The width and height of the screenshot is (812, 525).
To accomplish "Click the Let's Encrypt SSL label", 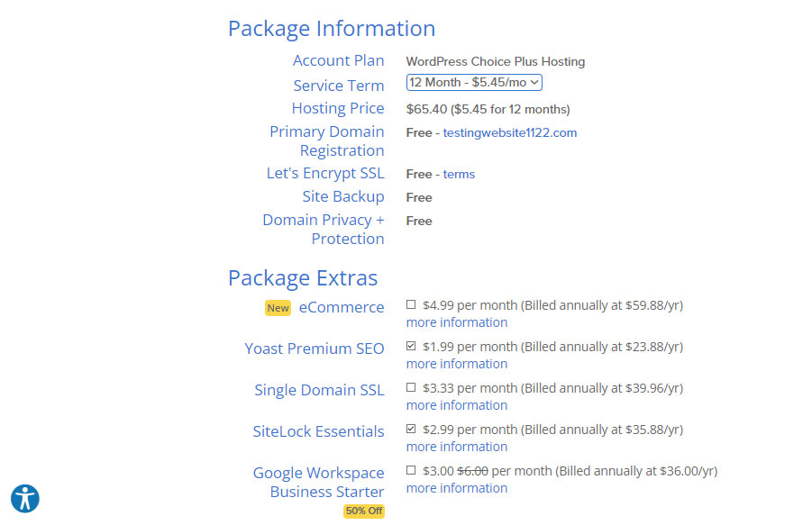I will (x=325, y=173).
